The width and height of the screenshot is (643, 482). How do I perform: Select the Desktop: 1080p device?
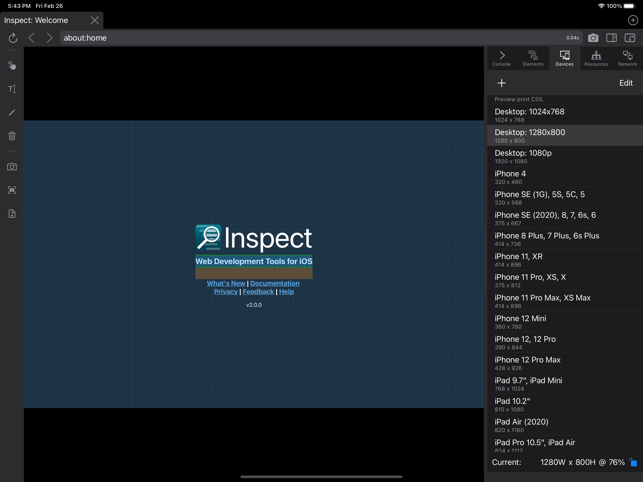click(565, 156)
